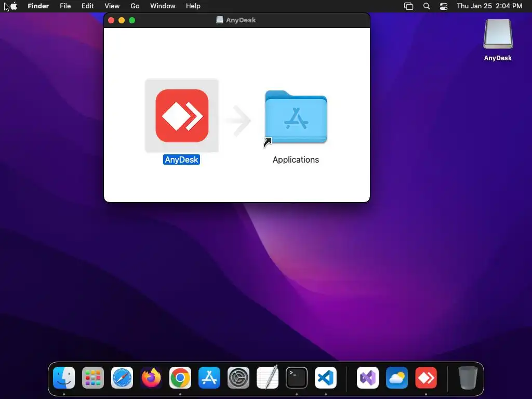Open Terminal from the Dock
This screenshot has height=399, width=532.
pyautogui.click(x=297, y=378)
